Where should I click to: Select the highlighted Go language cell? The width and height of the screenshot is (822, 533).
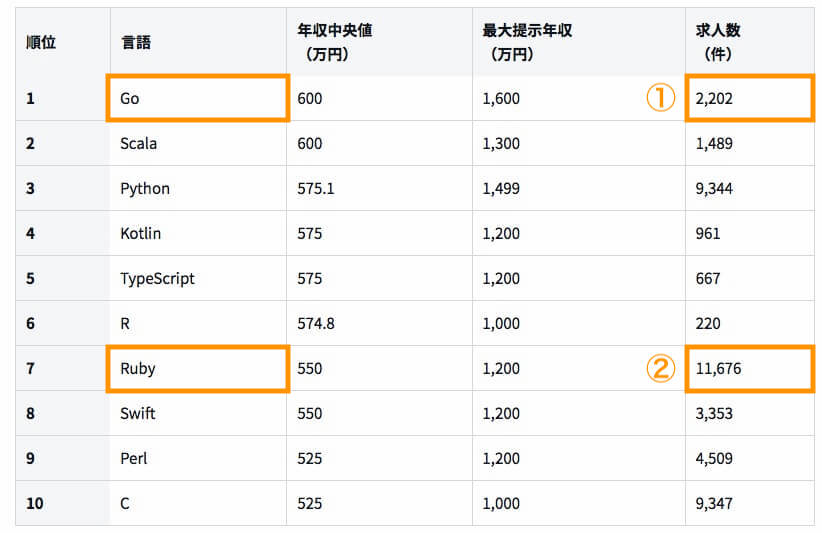point(198,98)
